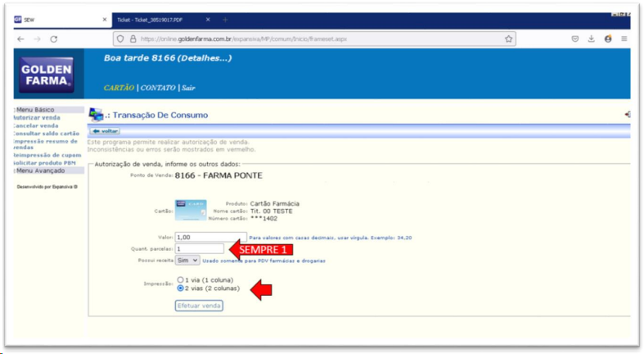Click the Tit. 00 TESTE card name
The image size is (644, 354).
(x=272, y=211)
